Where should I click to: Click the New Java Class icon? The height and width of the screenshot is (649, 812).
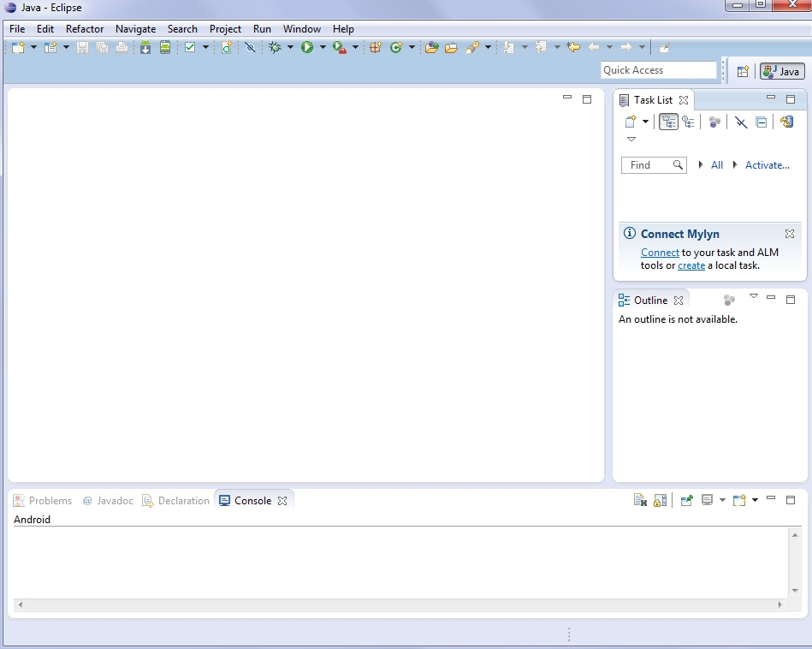click(396, 48)
